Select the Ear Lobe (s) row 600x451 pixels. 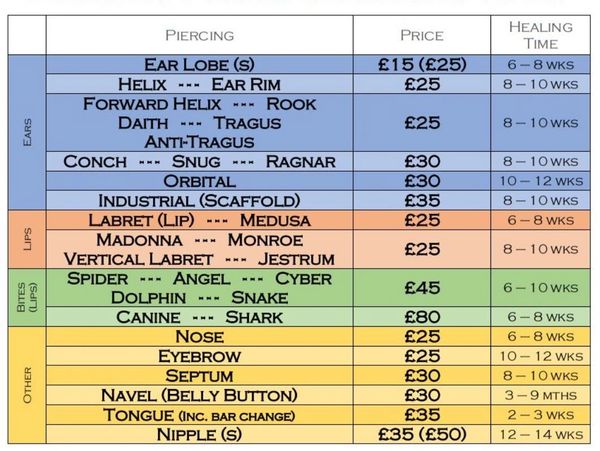(x=199, y=65)
